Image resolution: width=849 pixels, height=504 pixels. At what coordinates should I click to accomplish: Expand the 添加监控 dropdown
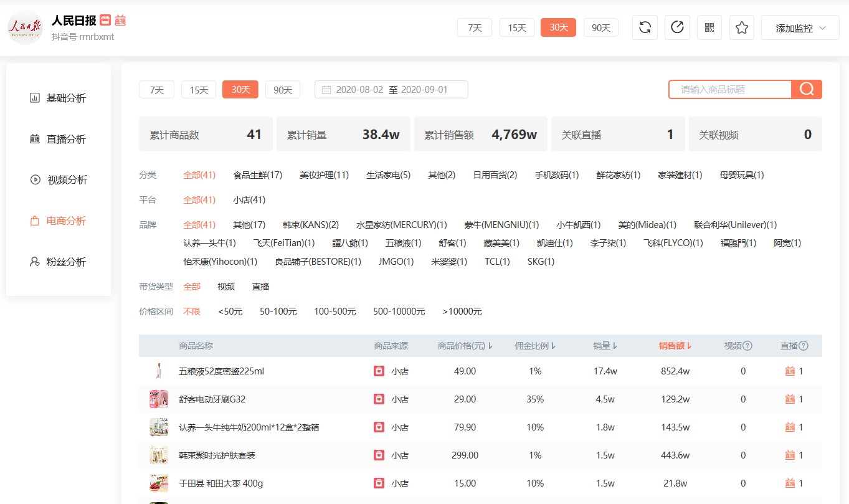800,27
